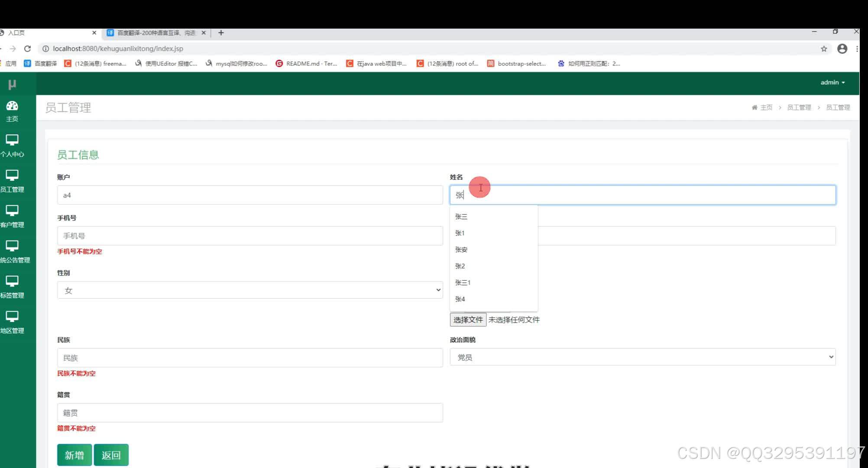Click the 新增 submit button

[x=74, y=455]
